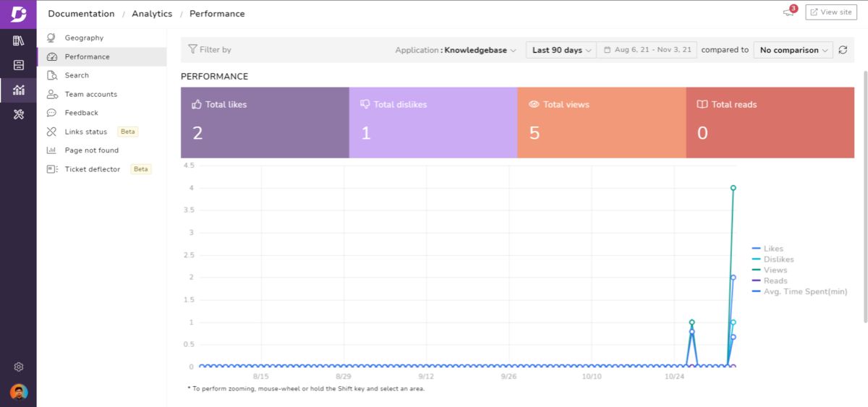Click the 8/15 x-axis date label
This screenshot has width=868, height=407.
(261, 377)
